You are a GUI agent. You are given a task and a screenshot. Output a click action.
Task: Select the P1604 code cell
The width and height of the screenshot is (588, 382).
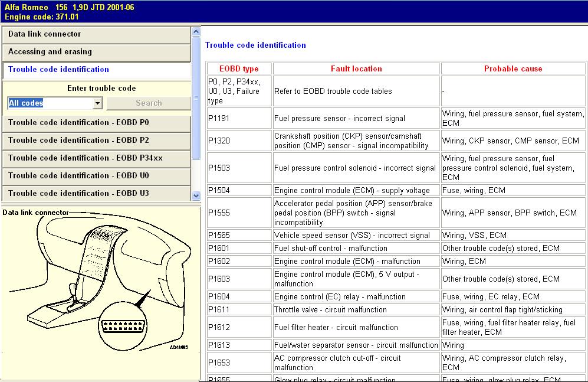click(239, 297)
